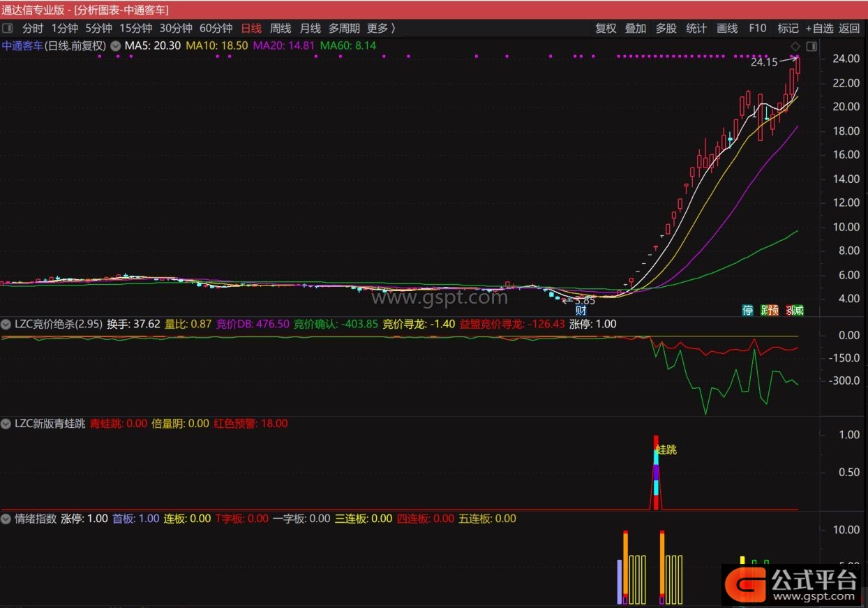The height and width of the screenshot is (608, 868).
Task: Select the 30分钟 period
Action: (x=176, y=29)
